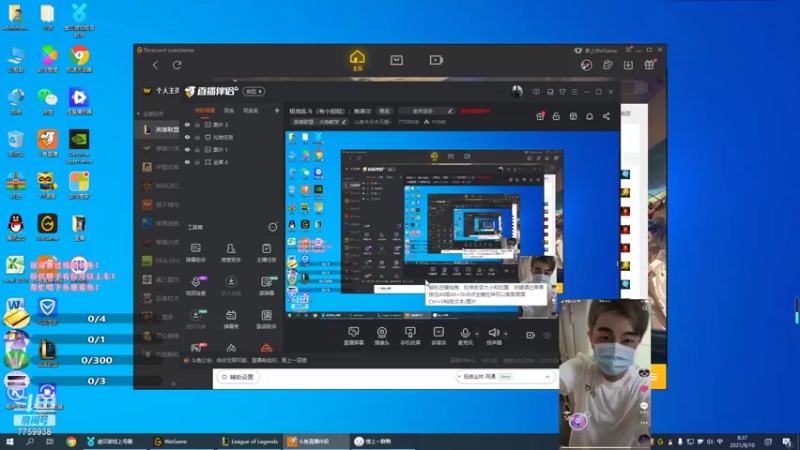Click the share icon in streaming app

606,116
